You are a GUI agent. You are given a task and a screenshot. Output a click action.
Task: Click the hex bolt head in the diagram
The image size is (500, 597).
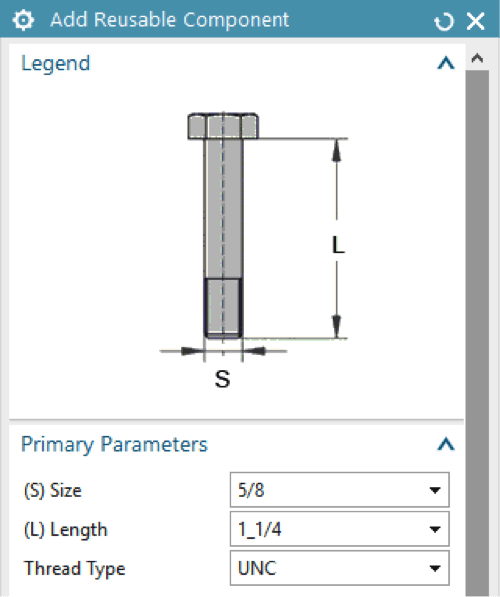[x=223, y=126]
